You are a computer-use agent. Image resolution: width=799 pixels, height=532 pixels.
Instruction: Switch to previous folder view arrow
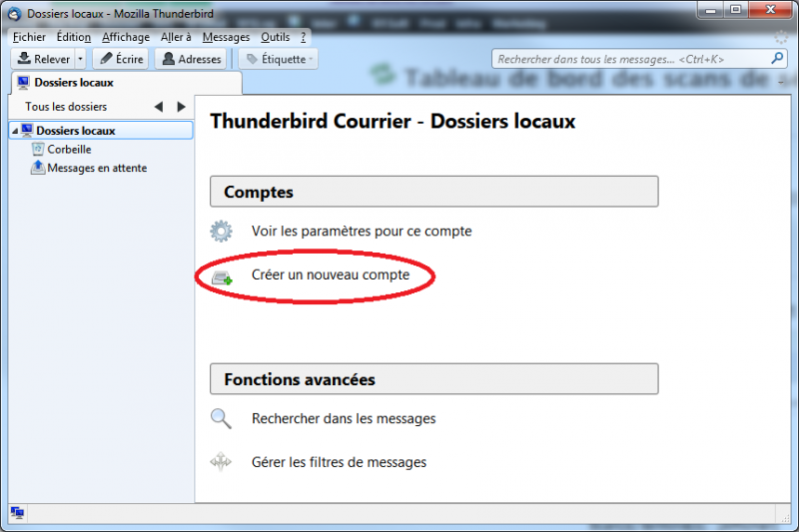tap(159, 107)
